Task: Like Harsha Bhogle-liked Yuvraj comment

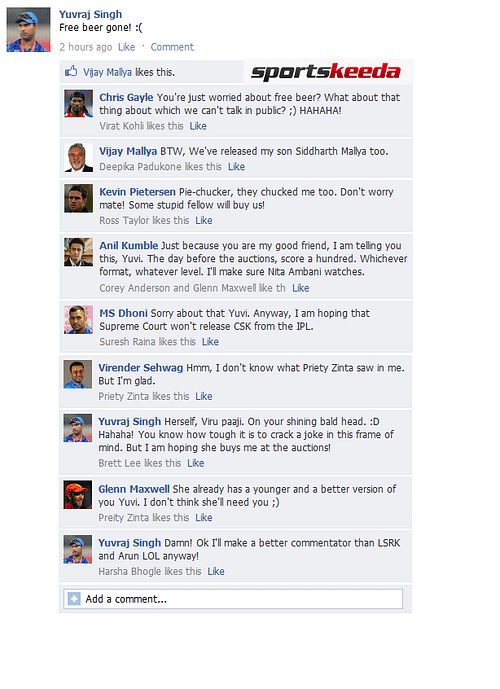Action: 216,572
